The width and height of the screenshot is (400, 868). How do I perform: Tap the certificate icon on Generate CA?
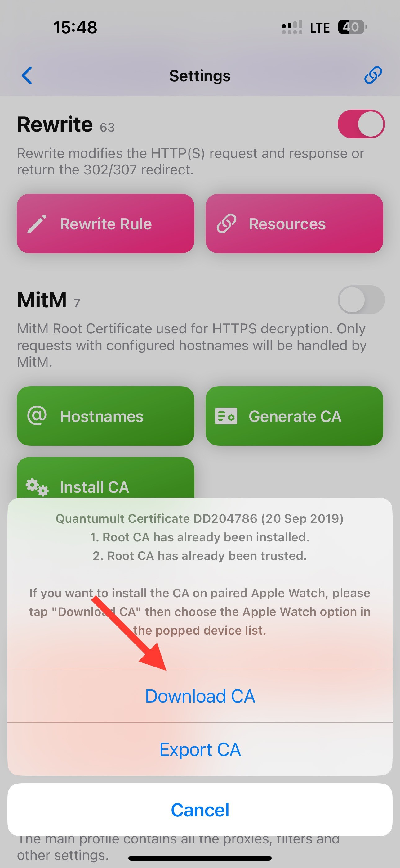[226, 416]
